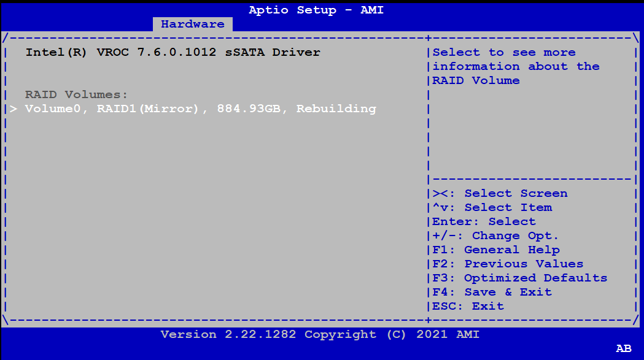Click the 'ESC: Exit' hint
This screenshot has width=644, height=360.
[x=468, y=306]
